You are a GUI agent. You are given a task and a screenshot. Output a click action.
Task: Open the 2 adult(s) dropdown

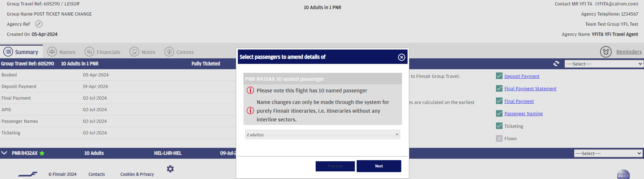(x=323, y=134)
